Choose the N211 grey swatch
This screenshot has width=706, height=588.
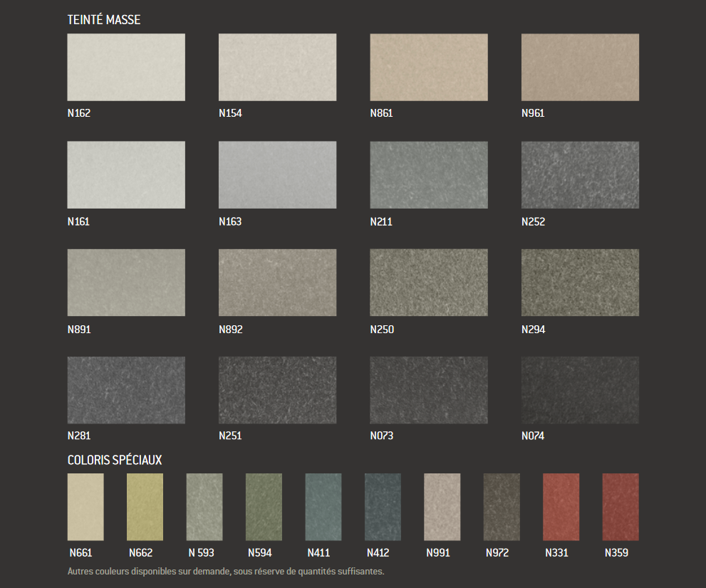point(429,174)
